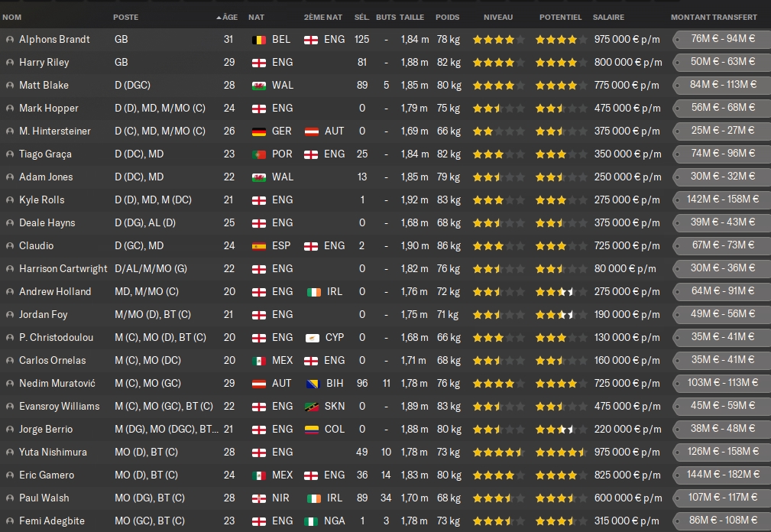Click transfer value 25M € - 27M €
The height and width of the screenshot is (532, 771).
pos(722,131)
